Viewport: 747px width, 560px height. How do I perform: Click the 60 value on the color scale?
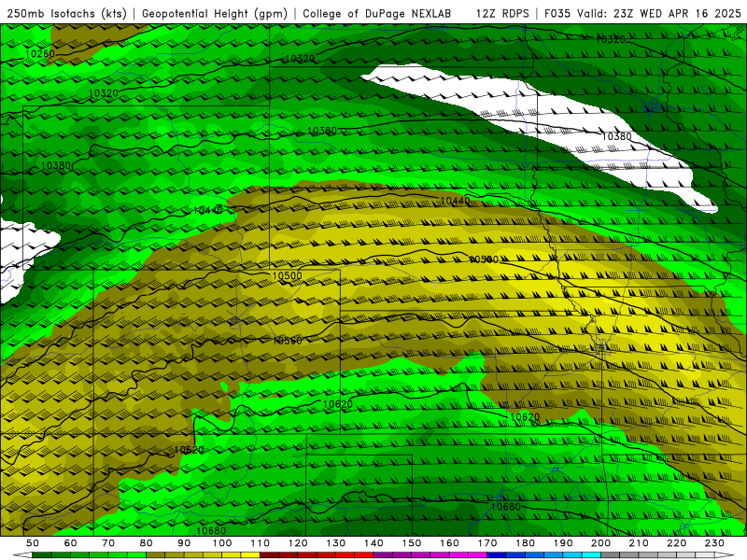coord(71,543)
